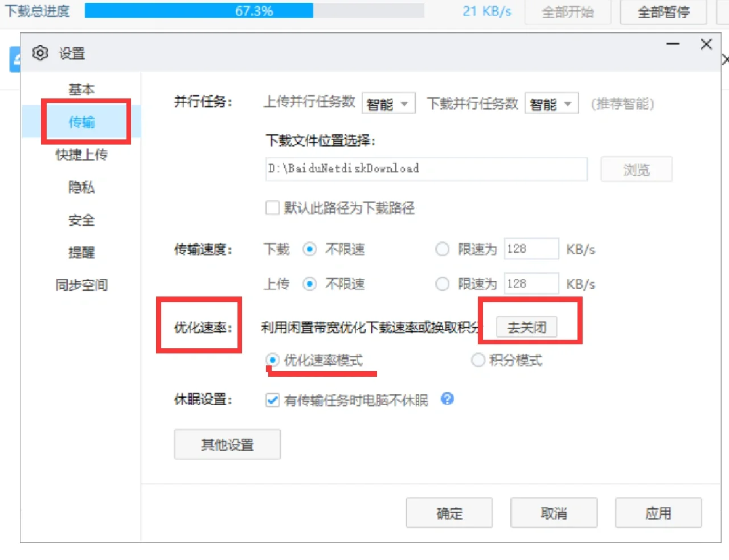Select the 积分模式 radio button

pos(478,360)
